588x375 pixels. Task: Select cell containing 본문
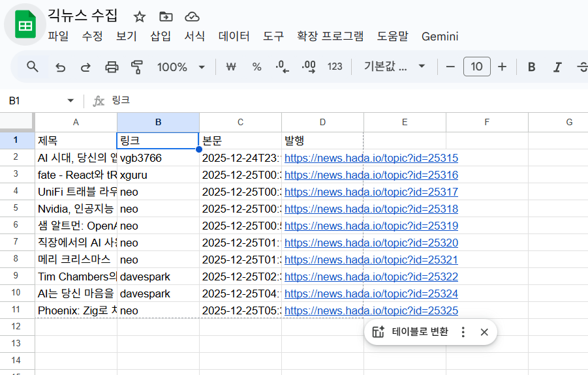tap(240, 140)
